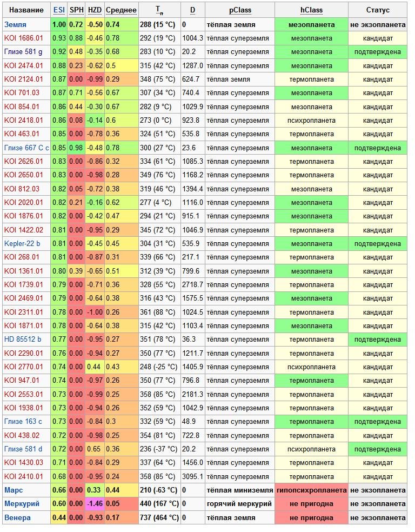Click the pClass column header
Image resolution: width=415 pixels, height=532 pixels.
coord(240,10)
